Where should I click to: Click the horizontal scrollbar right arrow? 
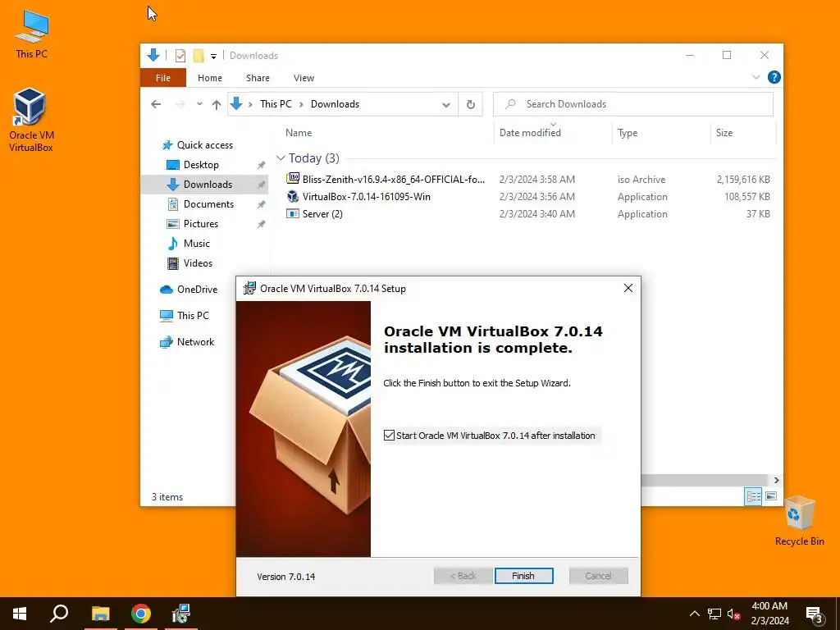tap(776, 480)
